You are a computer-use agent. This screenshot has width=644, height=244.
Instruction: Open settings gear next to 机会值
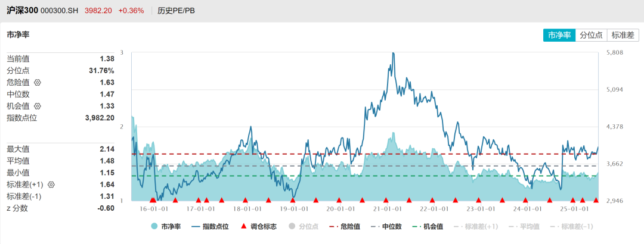[x=38, y=106]
